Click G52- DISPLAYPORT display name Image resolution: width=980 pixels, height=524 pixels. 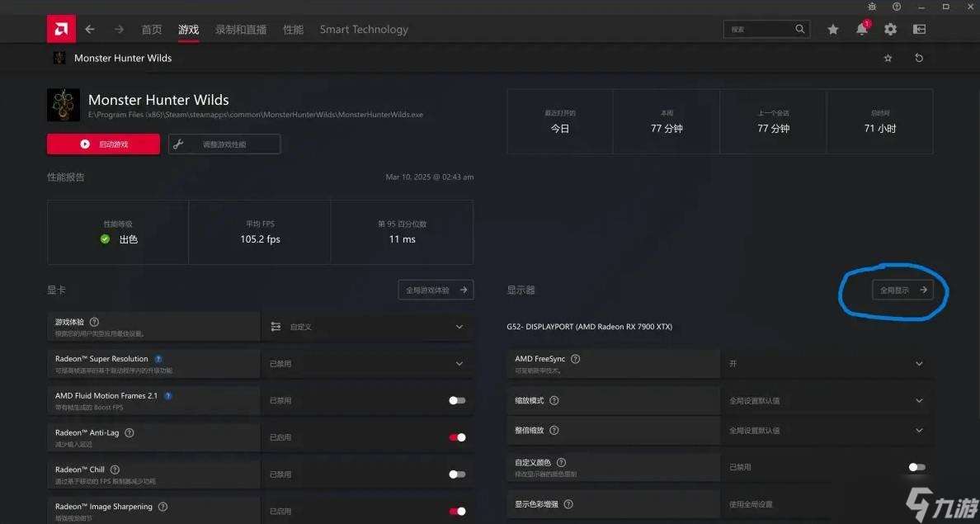coord(589,327)
